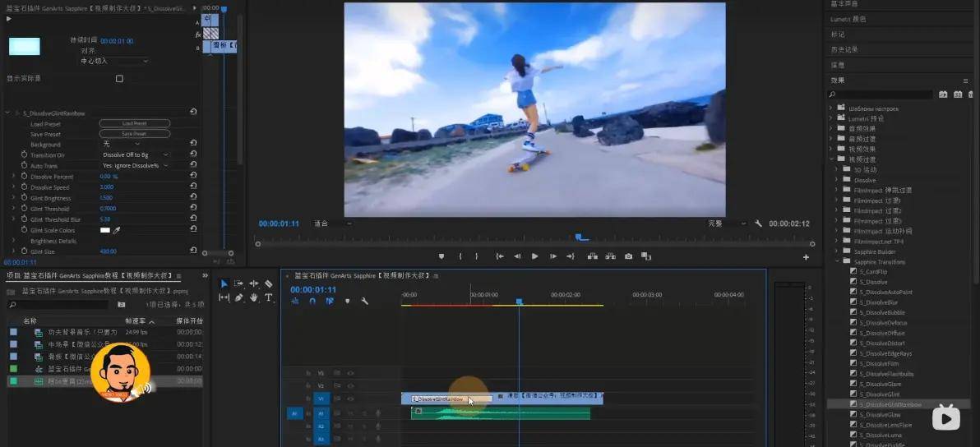
Task: Open alignment dropdown in Effect Controls
Action: [x=114, y=61]
